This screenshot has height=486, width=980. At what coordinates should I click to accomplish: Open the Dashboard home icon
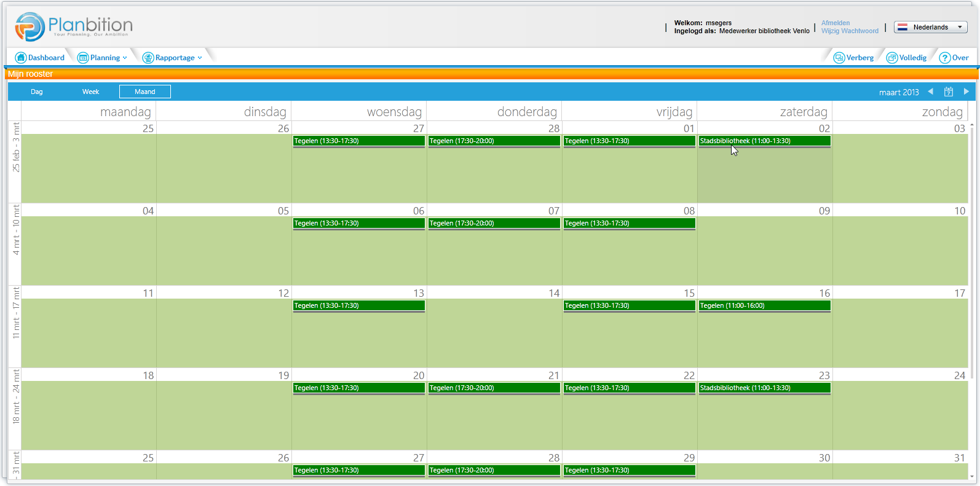pyautogui.click(x=21, y=58)
